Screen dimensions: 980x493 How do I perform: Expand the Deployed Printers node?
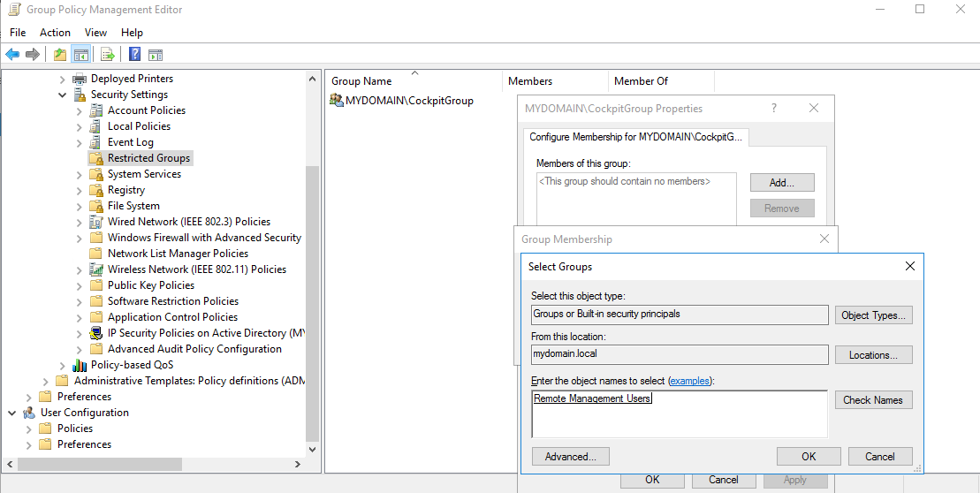62,80
